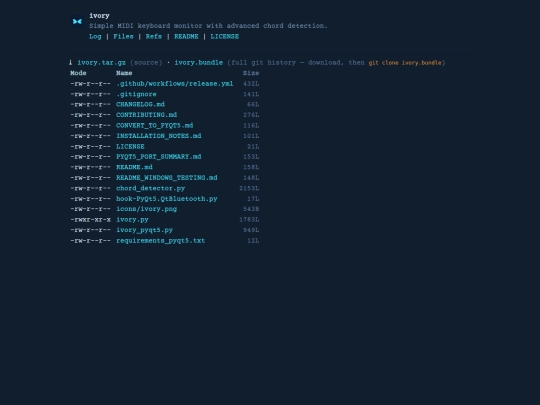Click the 'ivory' repository title text

[99, 16]
